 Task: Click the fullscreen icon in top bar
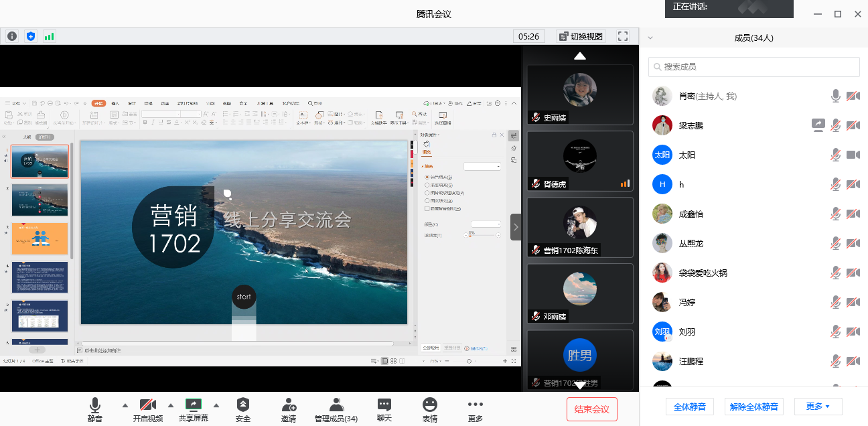coord(623,36)
